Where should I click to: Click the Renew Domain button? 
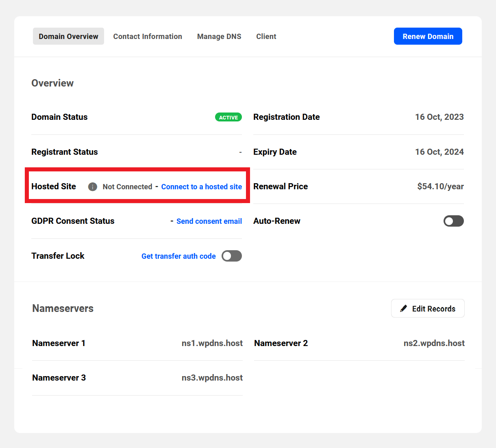(x=428, y=36)
